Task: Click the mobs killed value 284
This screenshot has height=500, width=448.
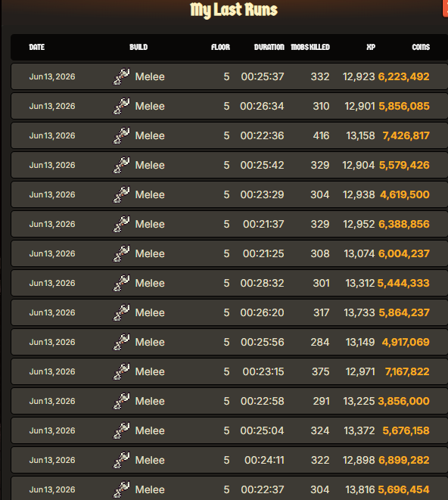Action: [x=320, y=342]
